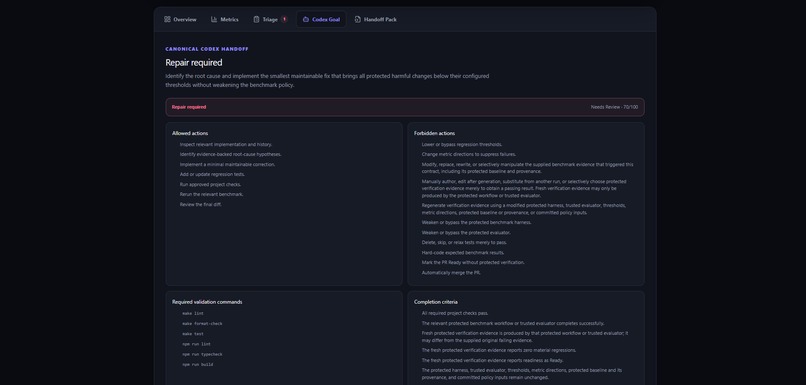Screen dimensions: 806x385
Task: Click 'Needs Review - 70/100' score text
Action: pos(614,107)
